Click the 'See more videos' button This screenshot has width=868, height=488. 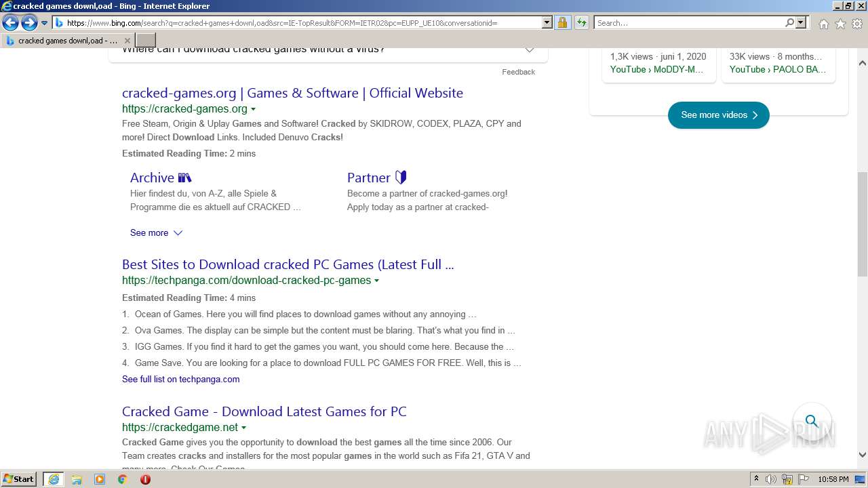pos(718,115)
